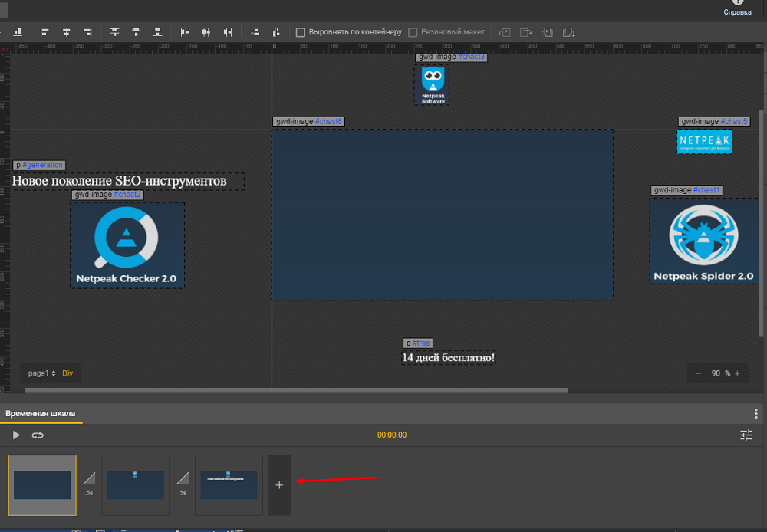Viewport: 767px width, 532px height.
Task: Select the Div breadcrumb element
Action: pyautogui.click(x=67, y=373)
